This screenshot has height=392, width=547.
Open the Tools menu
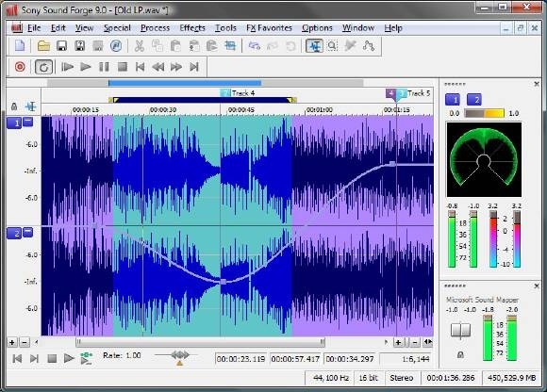225,28
